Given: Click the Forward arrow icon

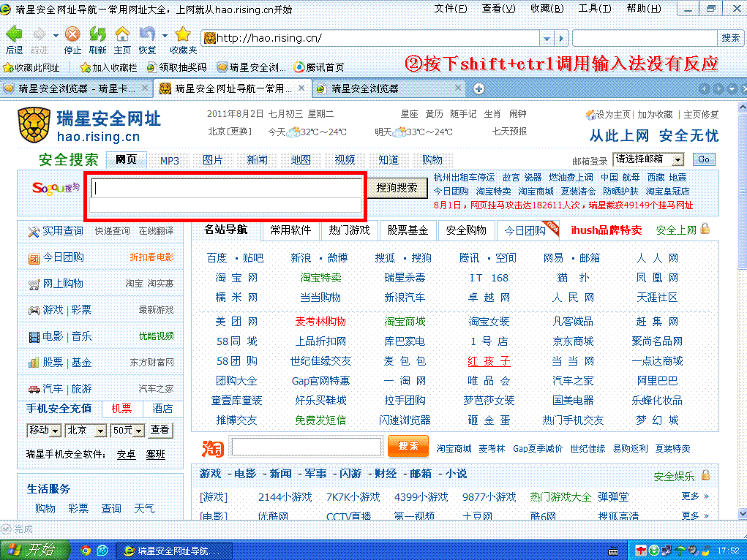Looking at the screenshot, I should [39, 34].
